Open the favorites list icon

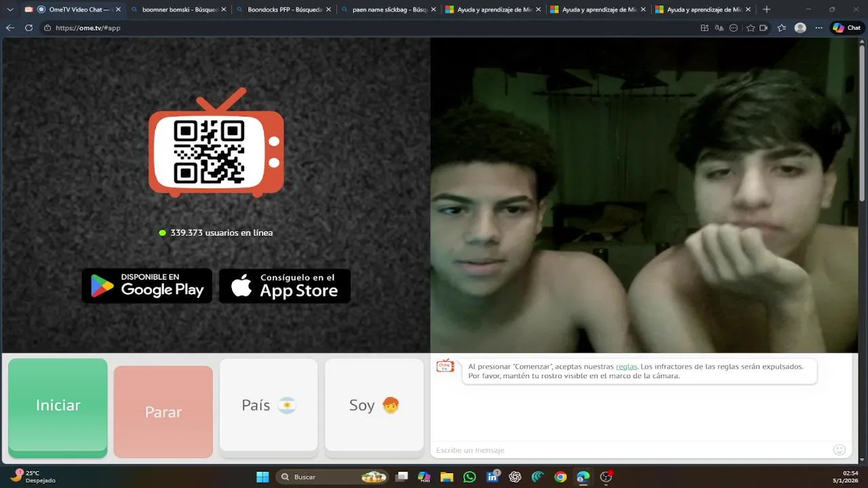pos(782,28)
